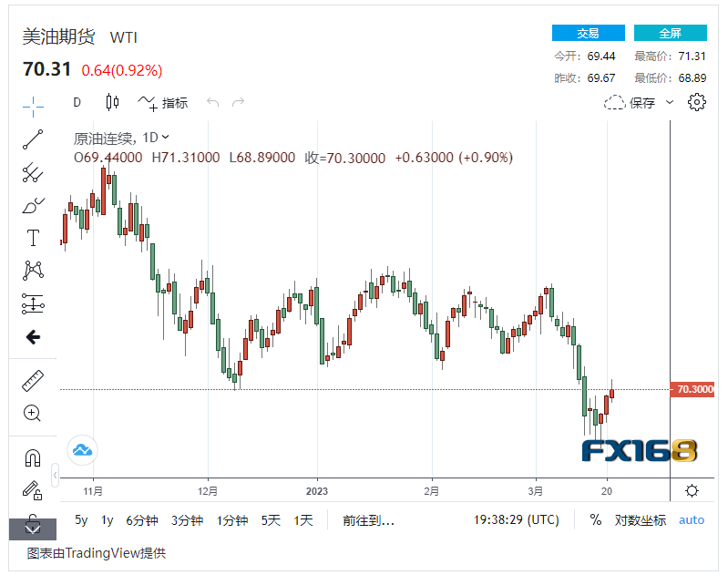Click the 全屏 fullscreen button
This screenshot has height=575, width=728.
coord(671,34)
